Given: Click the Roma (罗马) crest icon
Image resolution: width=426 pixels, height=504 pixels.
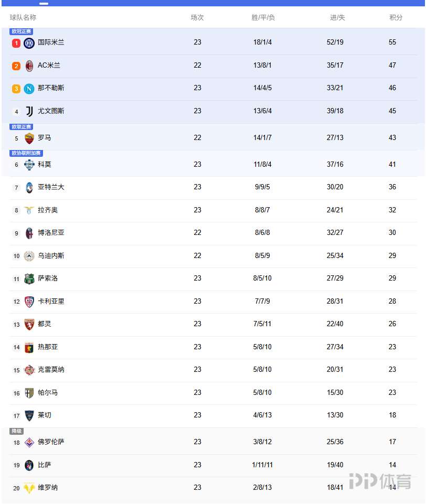Looking at the screenshot, I should pyautogui.click(x=29, y=138).
